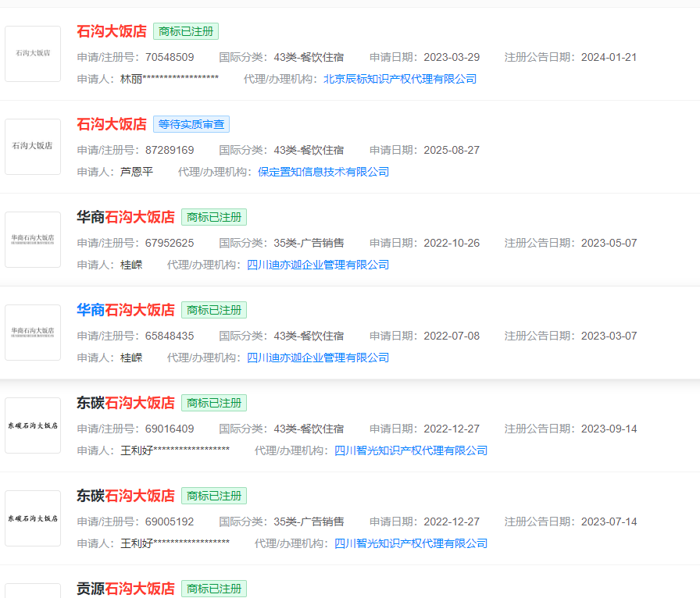Viewport: 700px width, 598px height.
Task: Open 东碳石沟大饭店 title in class 43 entry
Action: tap(126, 403)
